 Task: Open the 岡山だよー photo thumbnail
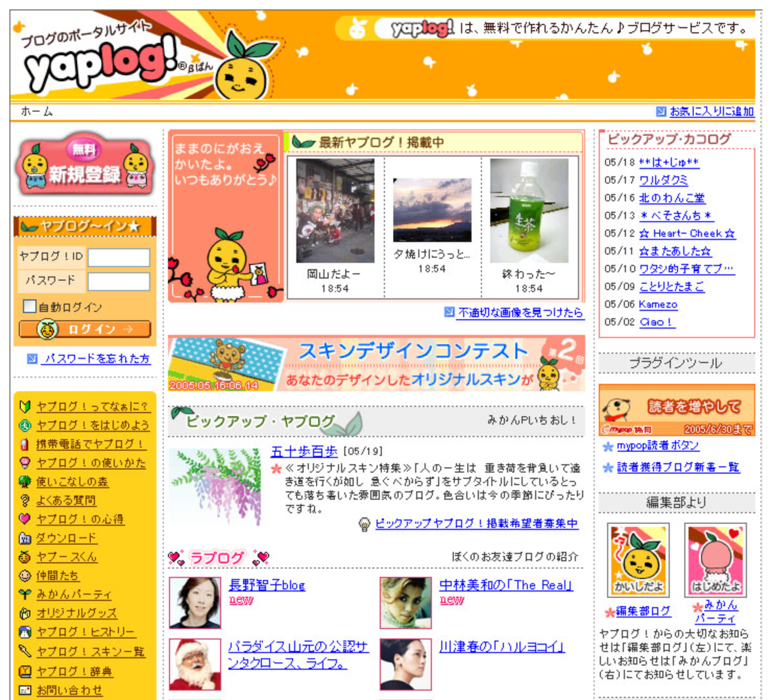pos(335,211)
